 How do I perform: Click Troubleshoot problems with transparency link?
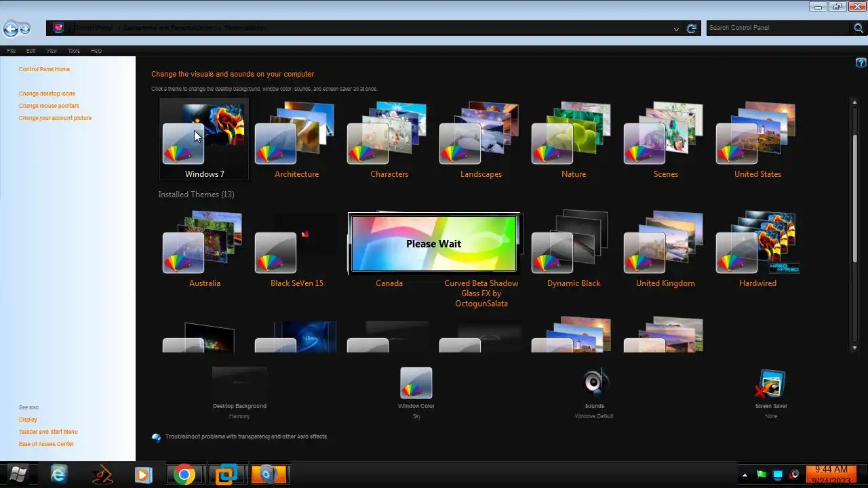[x=246, y=436]
